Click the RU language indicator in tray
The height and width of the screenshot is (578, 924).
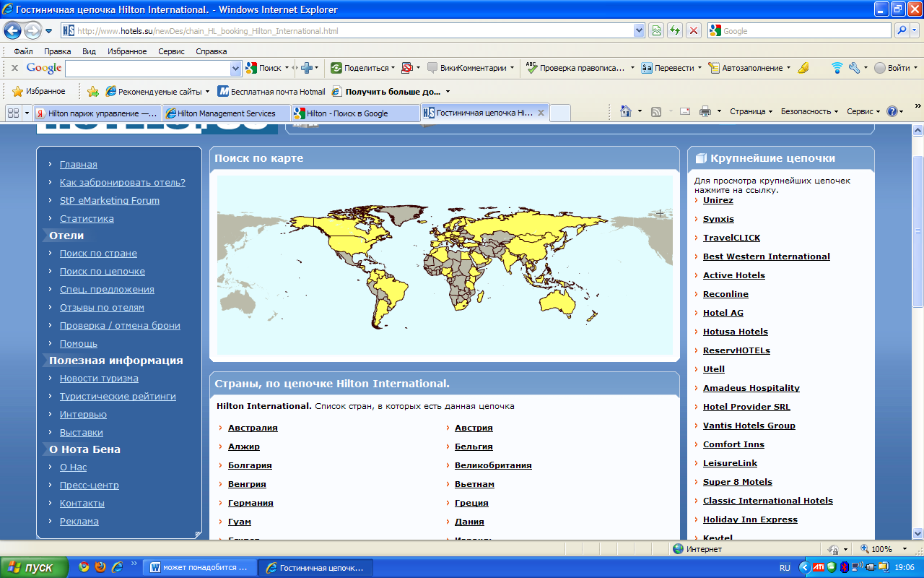pos(785,568)
